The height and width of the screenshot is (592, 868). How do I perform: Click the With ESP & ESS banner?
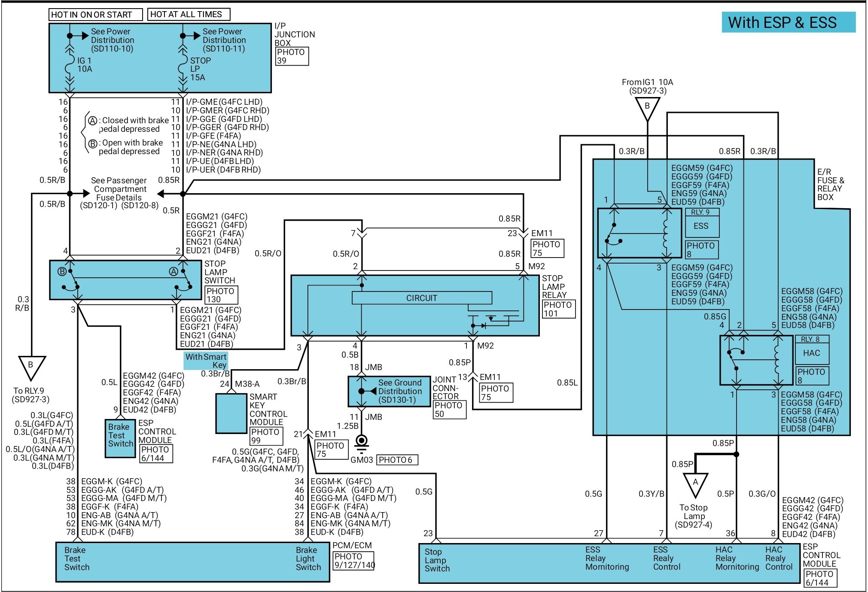tap(789, 22)
